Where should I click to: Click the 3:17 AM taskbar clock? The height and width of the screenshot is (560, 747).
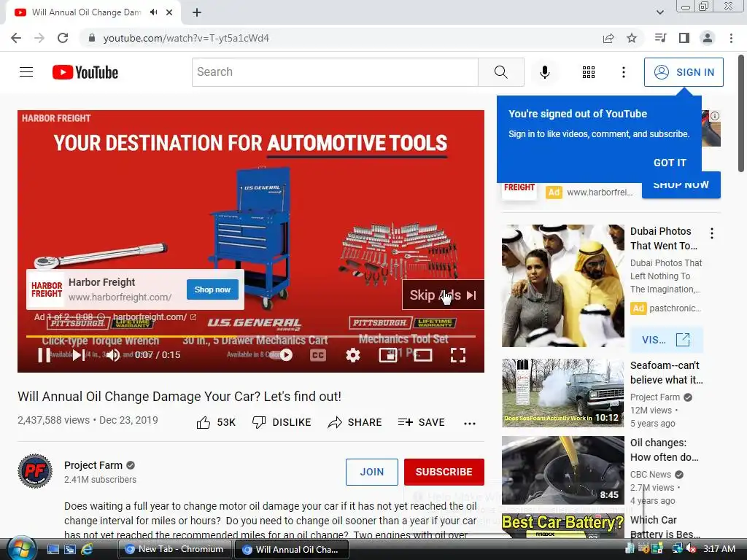719,549
